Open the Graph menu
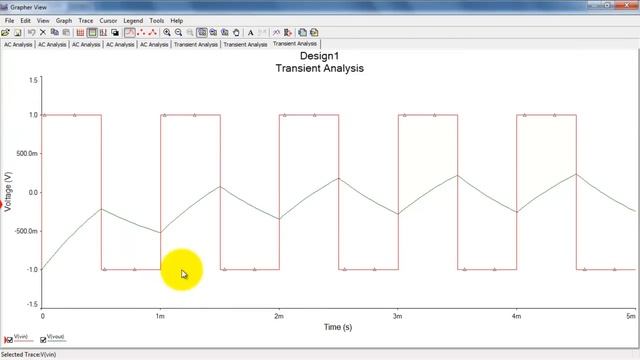The image size is (640, 360). [x=64, y=20]
